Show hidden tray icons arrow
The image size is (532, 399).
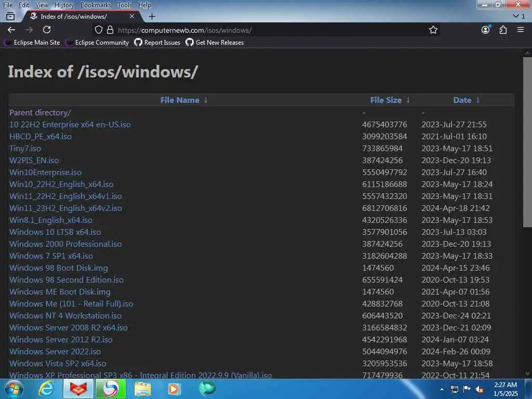coord(442,389)
